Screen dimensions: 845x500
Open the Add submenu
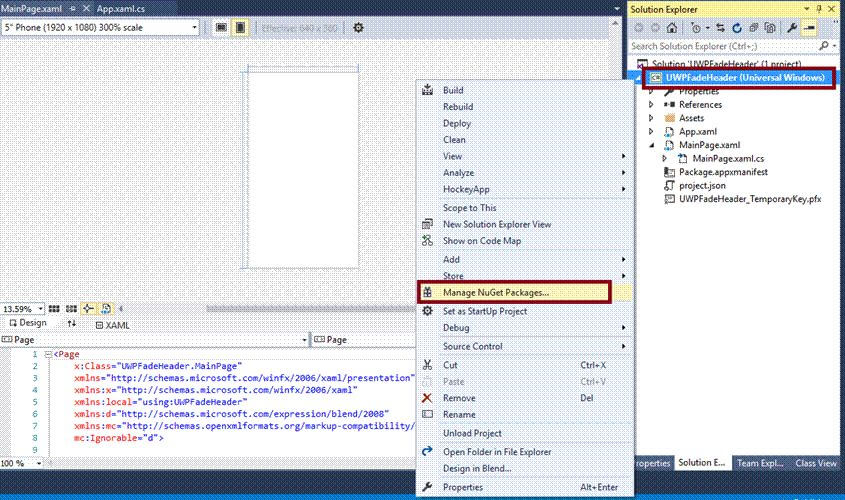(x=525, y=260)
